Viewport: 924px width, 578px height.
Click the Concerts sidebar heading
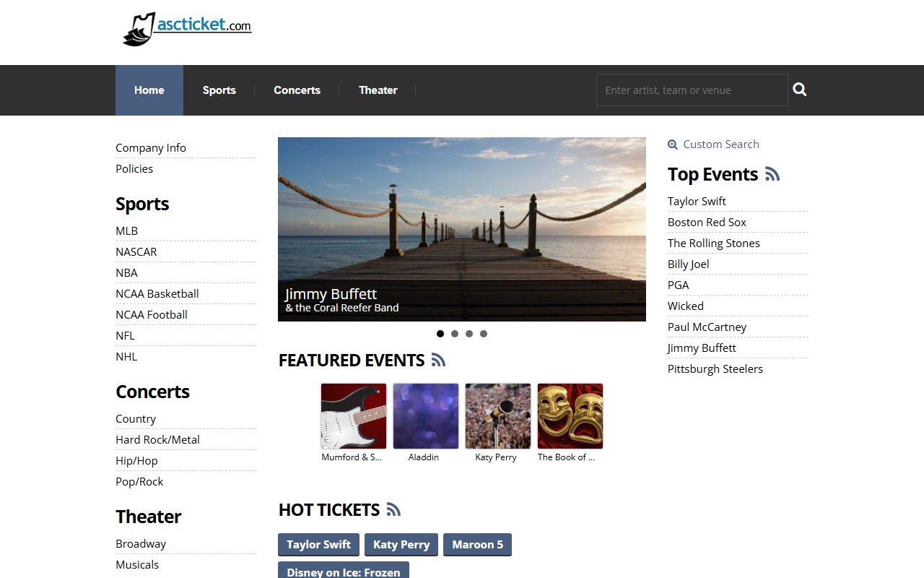152,392
